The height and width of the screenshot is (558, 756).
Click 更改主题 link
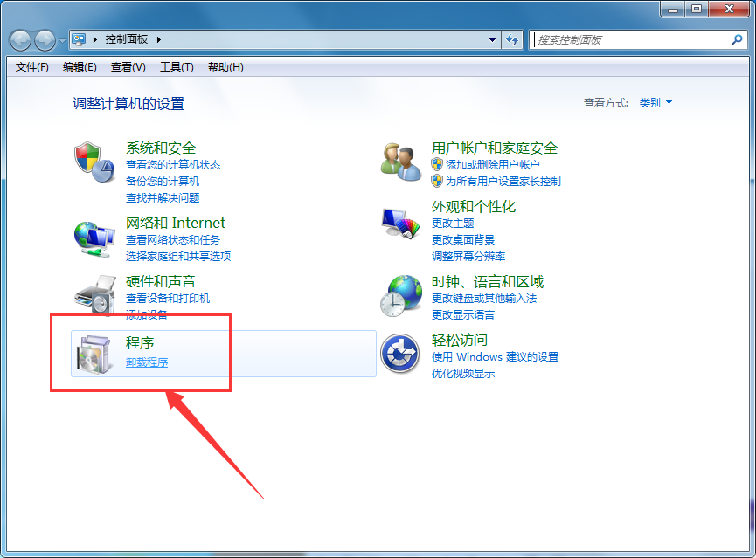[453, 223]
